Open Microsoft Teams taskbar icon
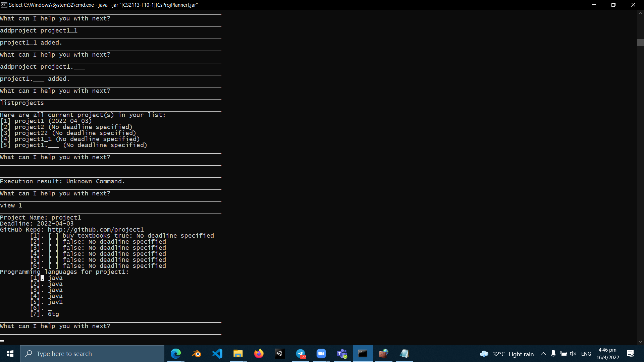Viewport: 644px width, 362px height. tap(342, 354)
